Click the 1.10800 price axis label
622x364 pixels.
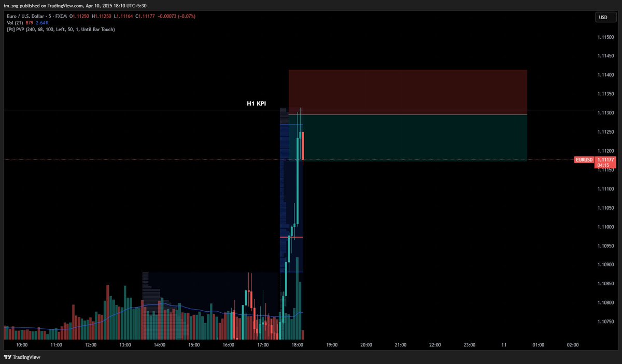[606, 302]
